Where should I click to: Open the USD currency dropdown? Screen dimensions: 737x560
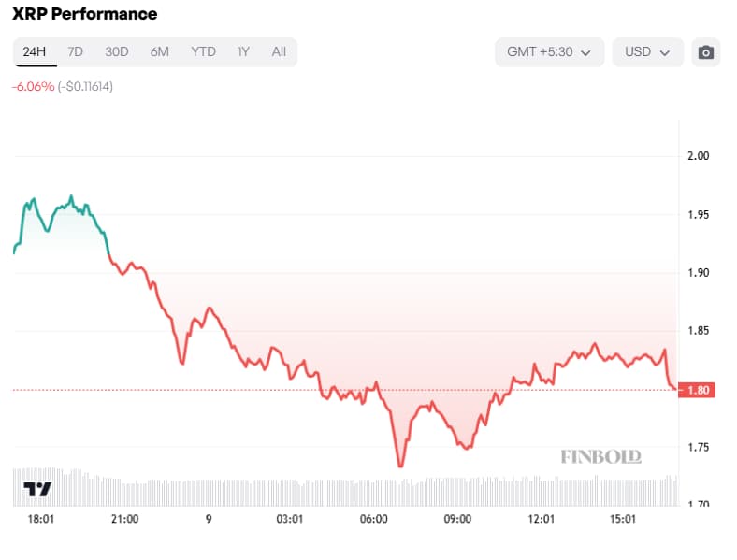tap(647, 52)
